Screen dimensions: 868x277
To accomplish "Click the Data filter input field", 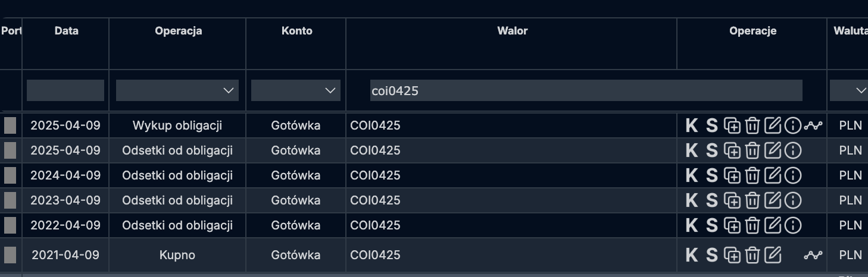I will point(65,90).
